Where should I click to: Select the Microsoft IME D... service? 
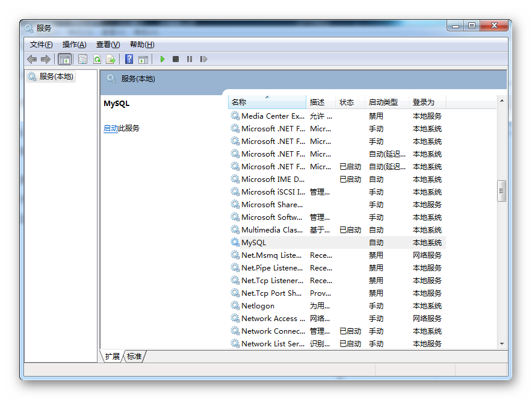coord(337,179)
